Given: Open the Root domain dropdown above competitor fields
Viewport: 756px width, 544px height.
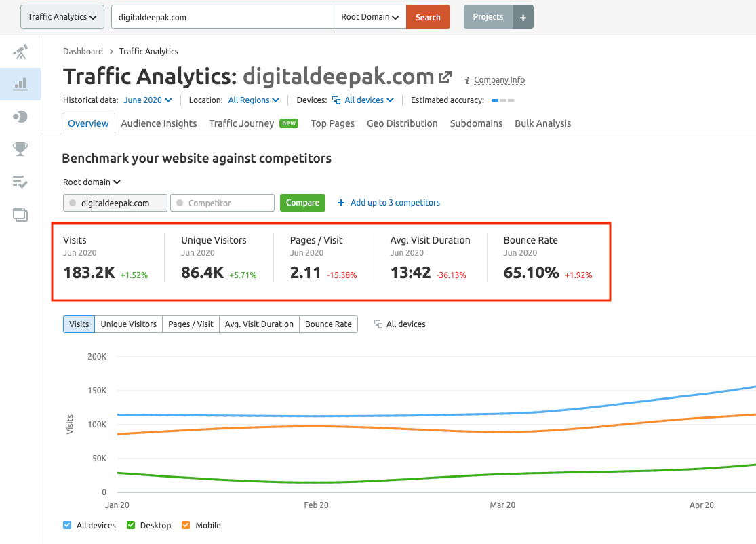Looking at the screenshot, I should click(x=92, y=182).
